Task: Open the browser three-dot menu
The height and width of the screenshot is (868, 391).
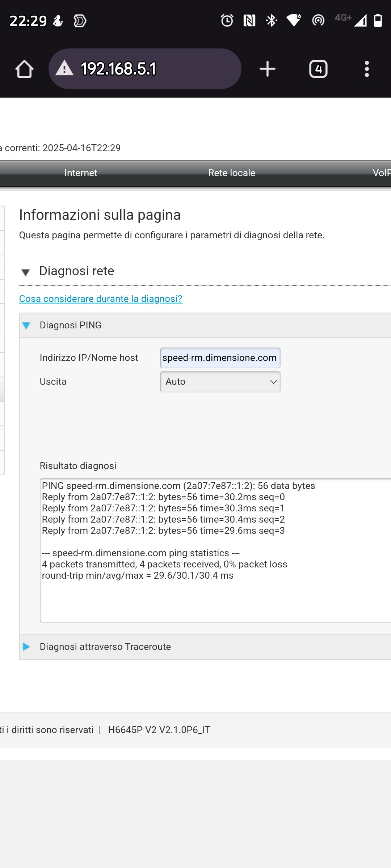Action: click(x=367, y=69)
